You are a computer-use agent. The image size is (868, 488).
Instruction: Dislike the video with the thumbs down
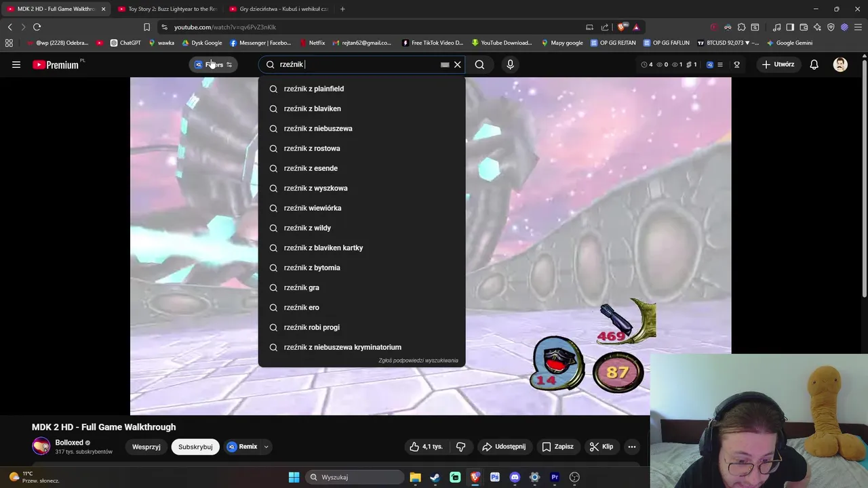(x=461, y=447)
